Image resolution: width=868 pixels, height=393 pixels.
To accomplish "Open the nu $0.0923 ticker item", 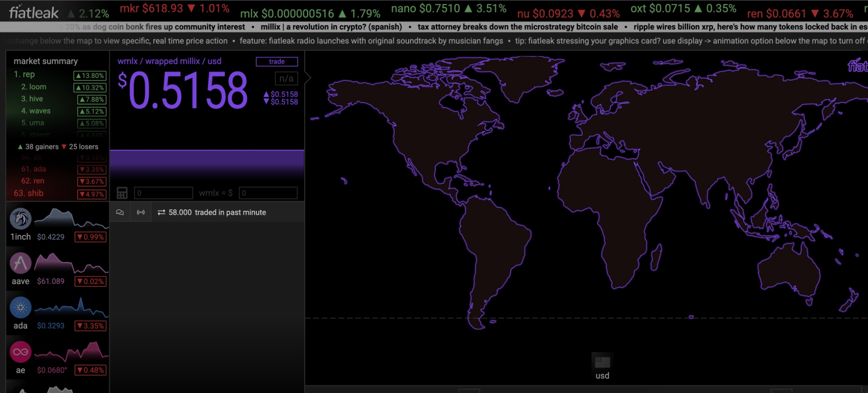I will pos(568,14).
